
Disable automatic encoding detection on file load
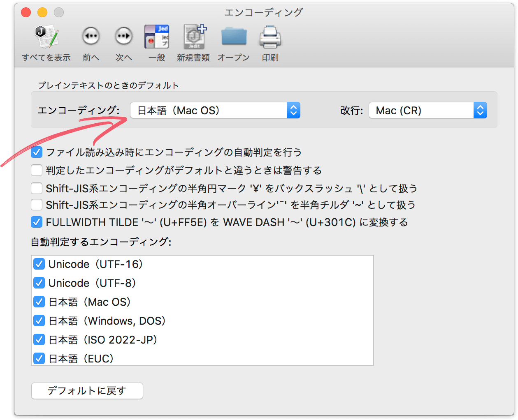pos(37,152)
